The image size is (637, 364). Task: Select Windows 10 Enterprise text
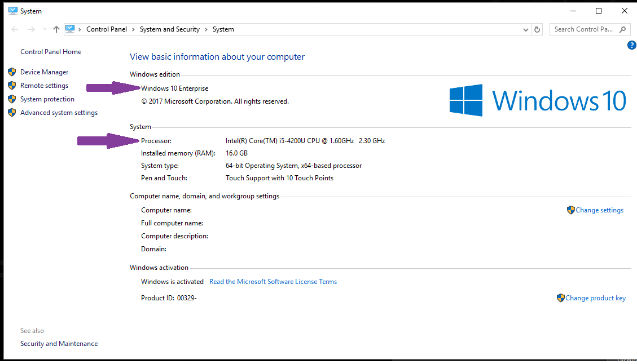(175, 88)
